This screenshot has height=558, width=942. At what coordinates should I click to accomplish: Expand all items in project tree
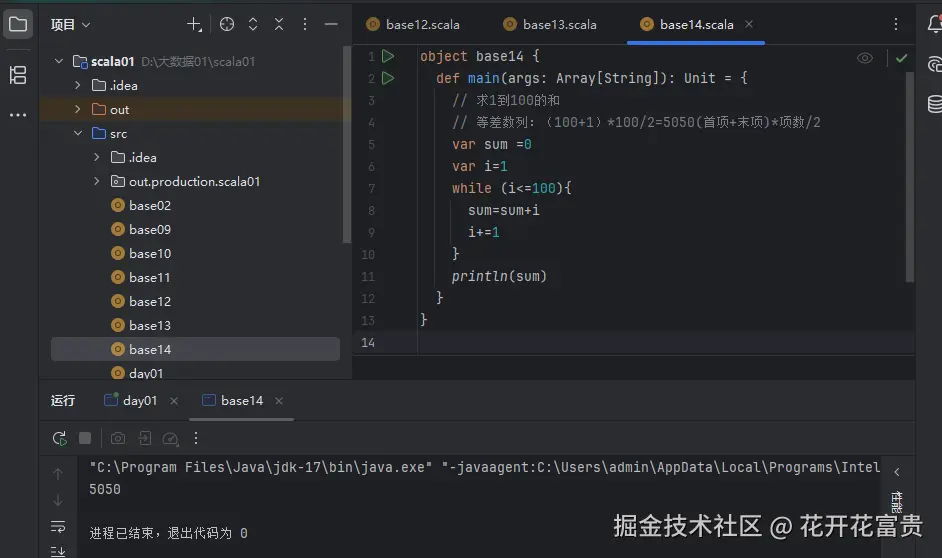tap(253, 24)
